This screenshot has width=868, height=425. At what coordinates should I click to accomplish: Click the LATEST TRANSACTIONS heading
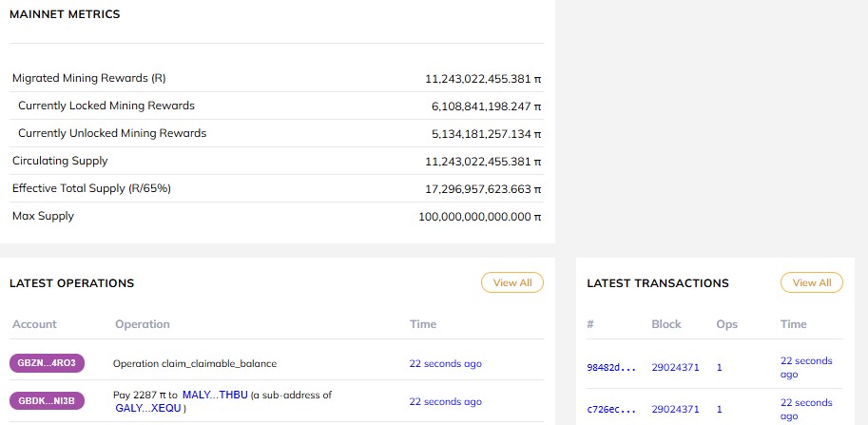[x=658, y=283]
